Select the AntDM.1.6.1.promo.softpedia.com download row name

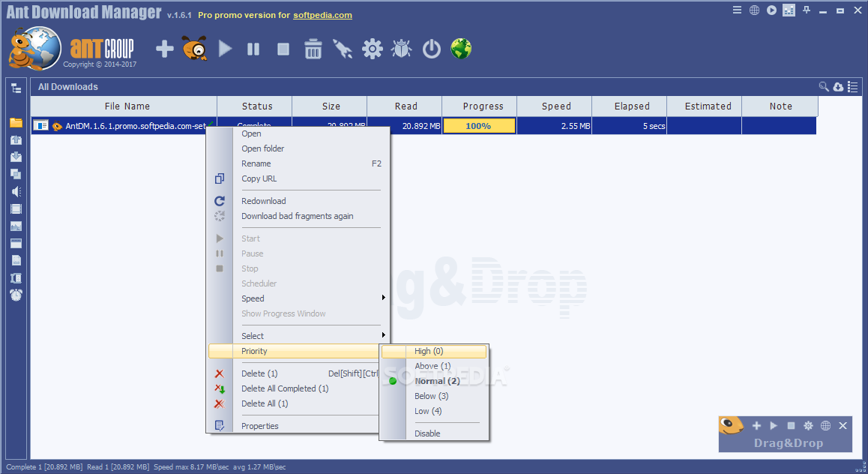tap(136, 126)
